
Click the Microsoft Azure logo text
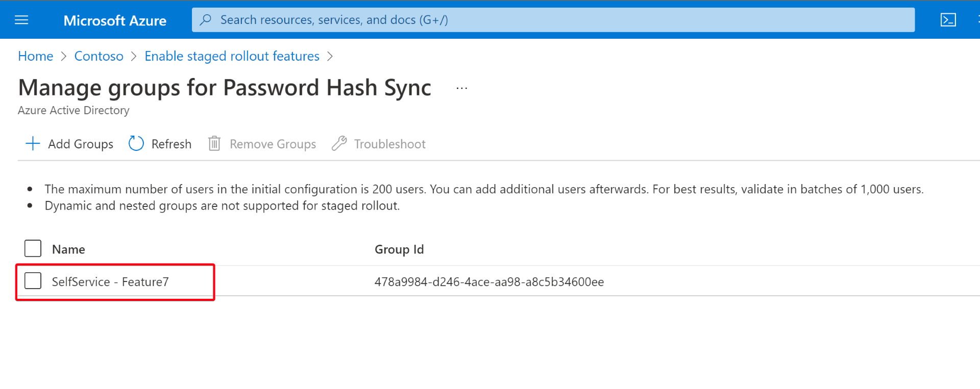[115, 20]
